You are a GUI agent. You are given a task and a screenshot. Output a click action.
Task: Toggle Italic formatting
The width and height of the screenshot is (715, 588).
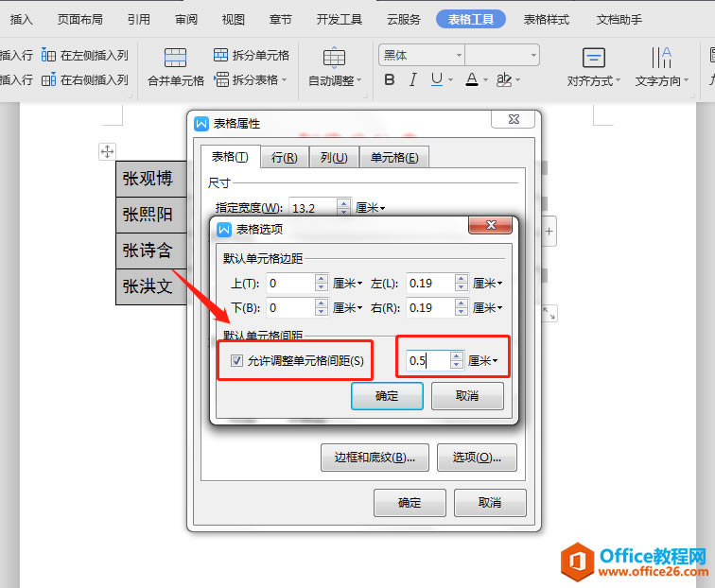(x=412, y=79)
